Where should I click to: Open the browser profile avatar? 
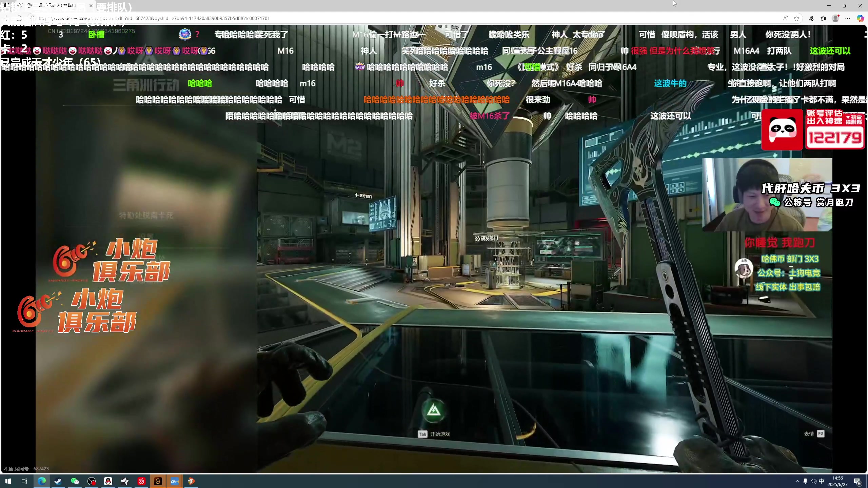pyautogui.click(x=835, y=18)
